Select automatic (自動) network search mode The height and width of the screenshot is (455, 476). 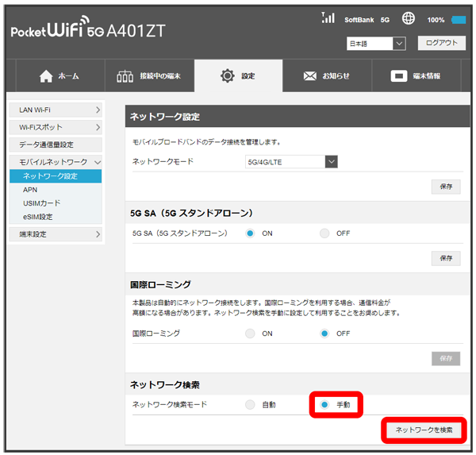click(x=250, y=405)
